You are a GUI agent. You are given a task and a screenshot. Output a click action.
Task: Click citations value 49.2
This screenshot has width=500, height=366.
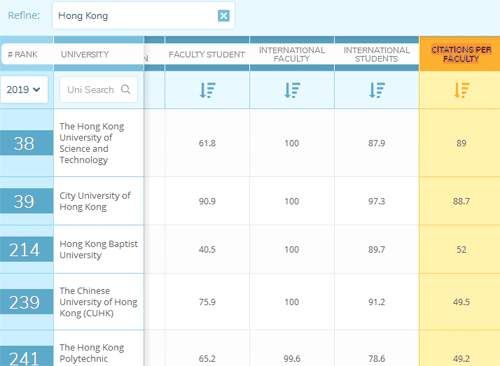[x=461, y=359]
